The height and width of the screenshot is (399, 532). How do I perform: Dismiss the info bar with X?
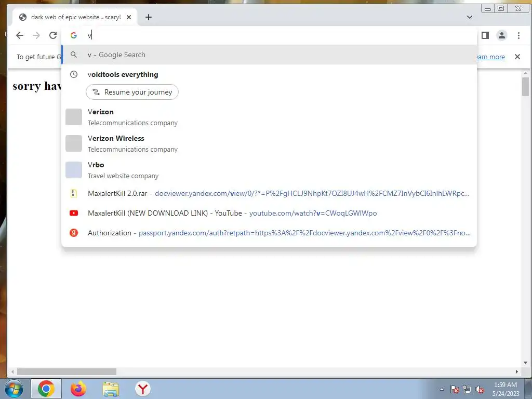click(x=517, y=57)
